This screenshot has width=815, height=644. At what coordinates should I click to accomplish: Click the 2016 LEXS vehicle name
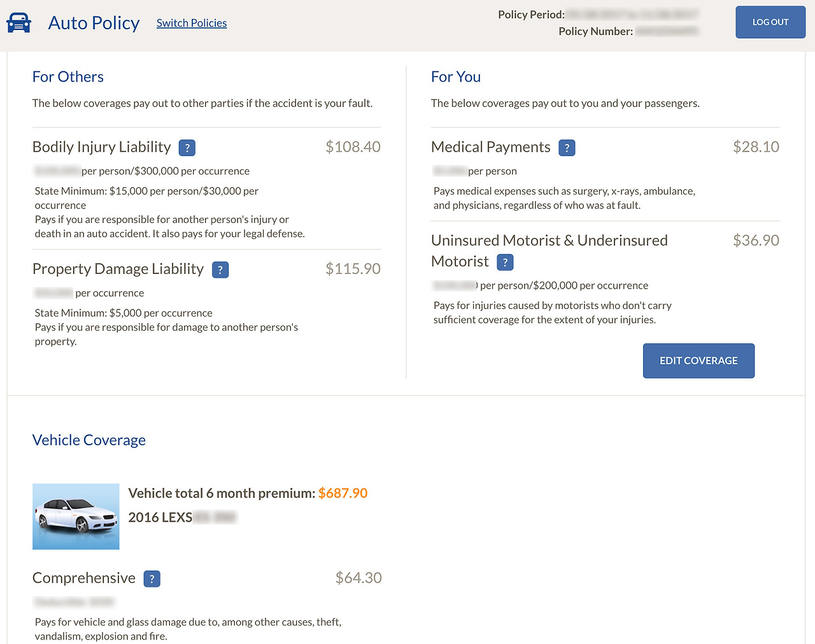pos(160,517)
